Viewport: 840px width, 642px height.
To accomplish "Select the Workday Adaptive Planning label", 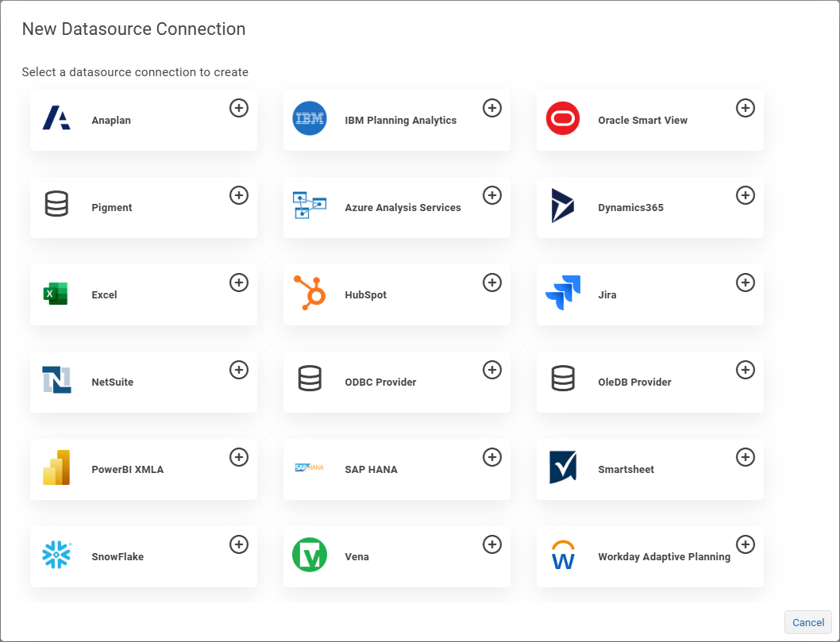I will pyautogui.click(x=664, y=557).
